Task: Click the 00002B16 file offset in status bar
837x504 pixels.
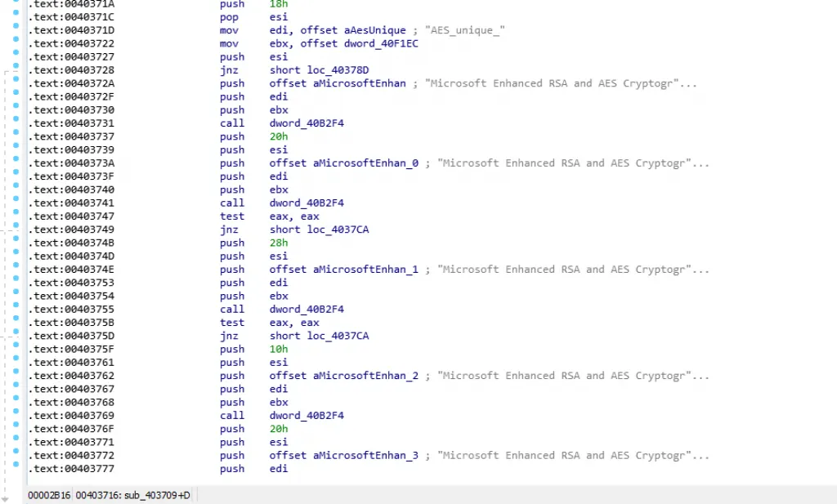Action: point(48,496)
